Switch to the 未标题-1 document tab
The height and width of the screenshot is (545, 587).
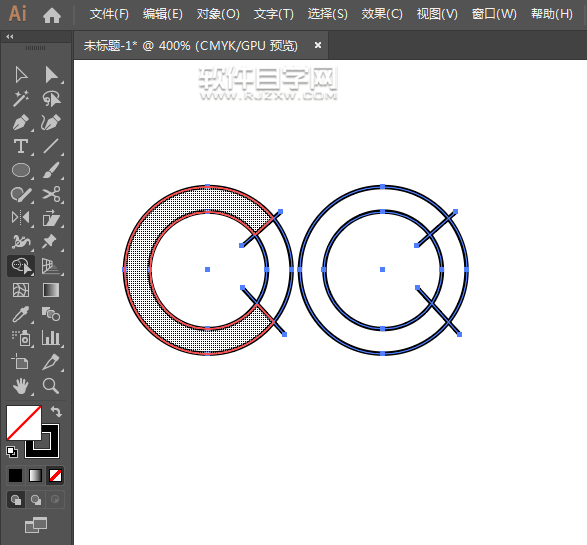[191, 46]
